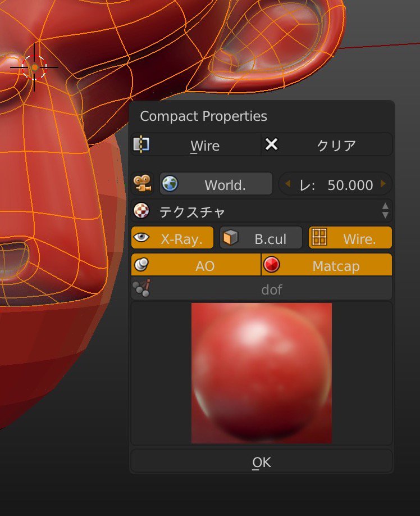Image resolution: width=420 pixels, height=516 pixels.
Task: Click the disabled dof option
Action: coord(262,288)
